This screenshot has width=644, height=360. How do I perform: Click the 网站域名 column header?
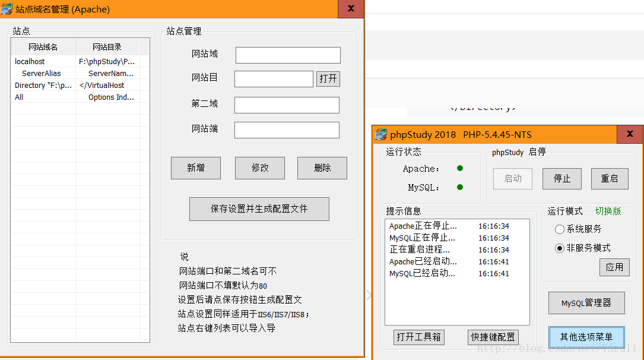[x=43, y=47]
